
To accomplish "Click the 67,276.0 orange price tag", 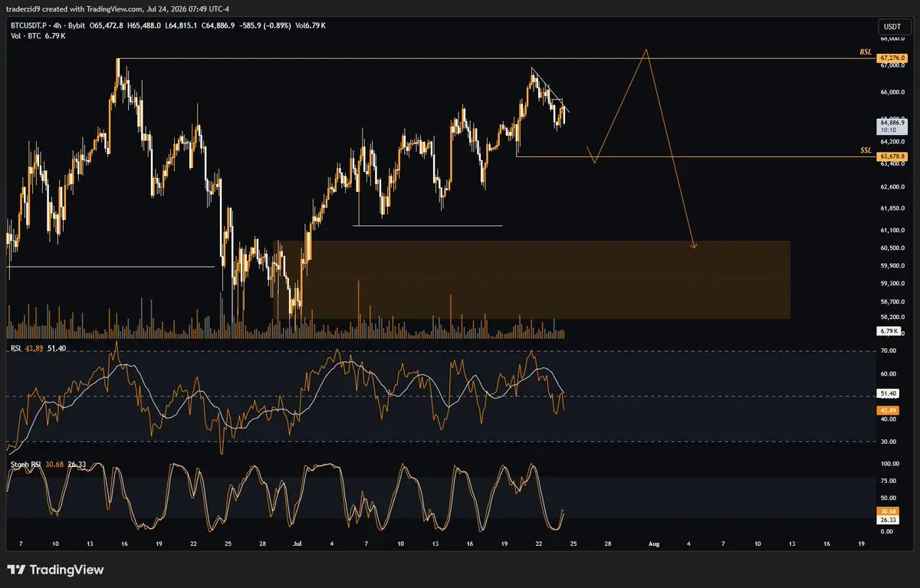I will tap(892, 57).
